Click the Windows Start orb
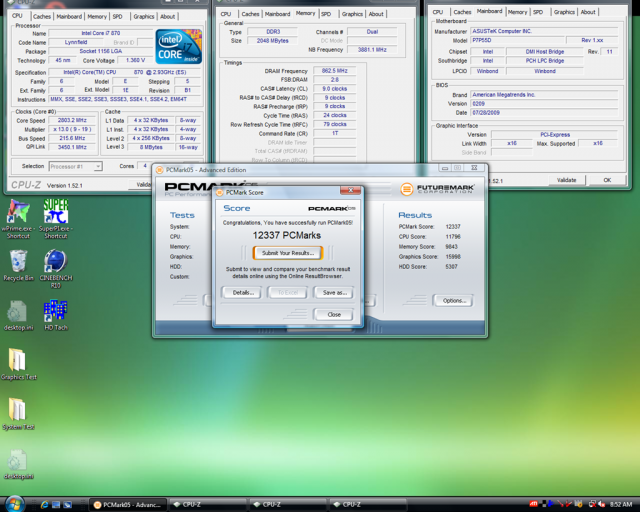640x512 pixels. tap(14, 504)
